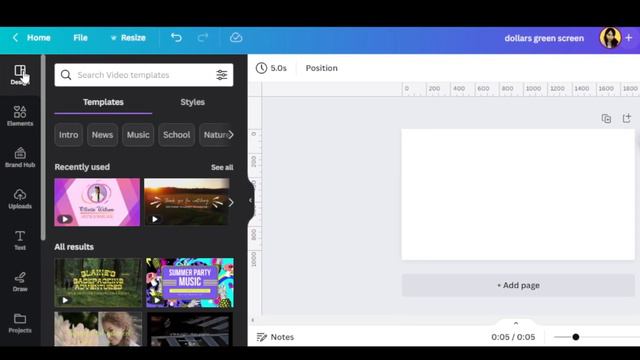
Task: Click the Search Video templates field
Action: 144,75
